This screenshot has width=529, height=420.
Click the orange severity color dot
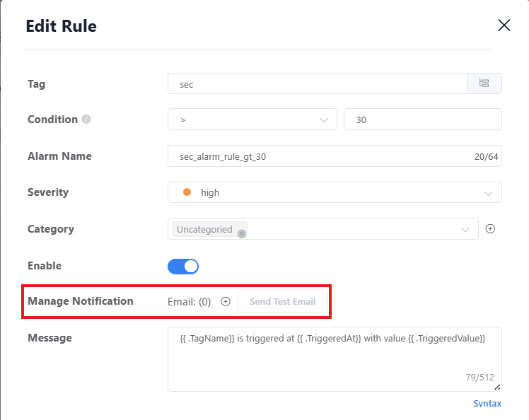pos(187,192)
